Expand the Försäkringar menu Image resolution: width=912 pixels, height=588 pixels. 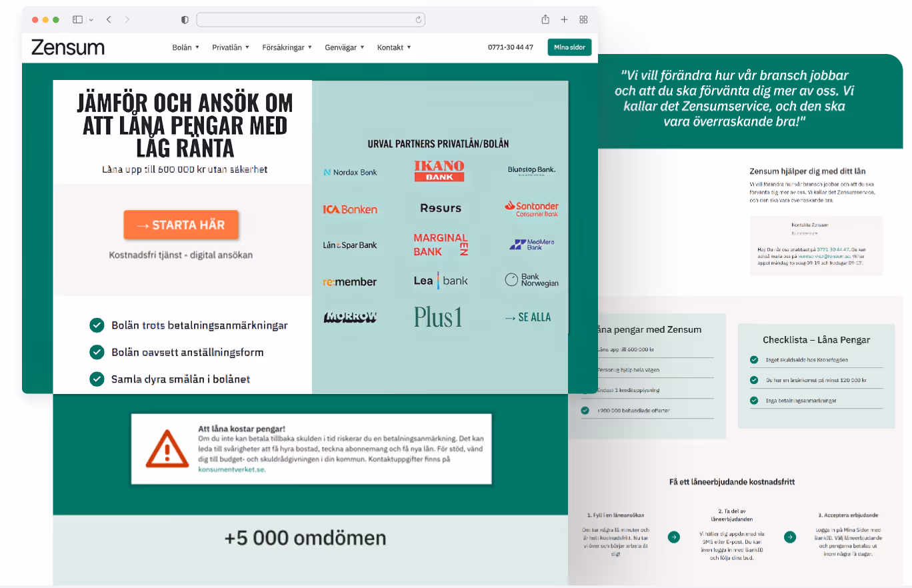tap(287, 47)
